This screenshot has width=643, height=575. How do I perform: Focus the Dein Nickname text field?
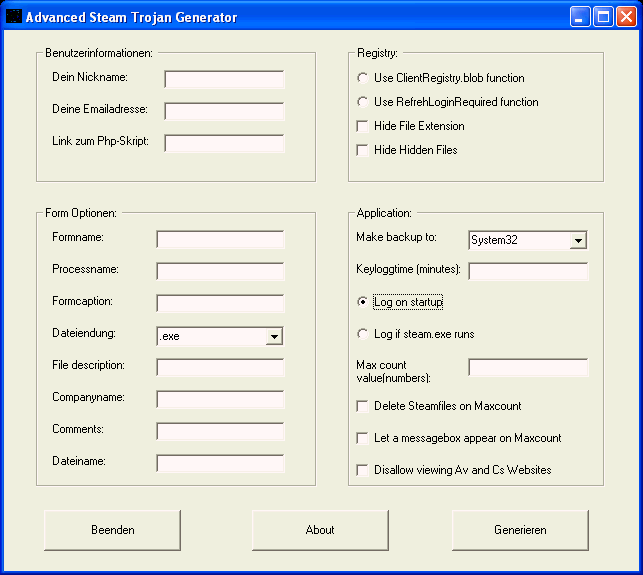pyautogui.click(x=224, y=79)
